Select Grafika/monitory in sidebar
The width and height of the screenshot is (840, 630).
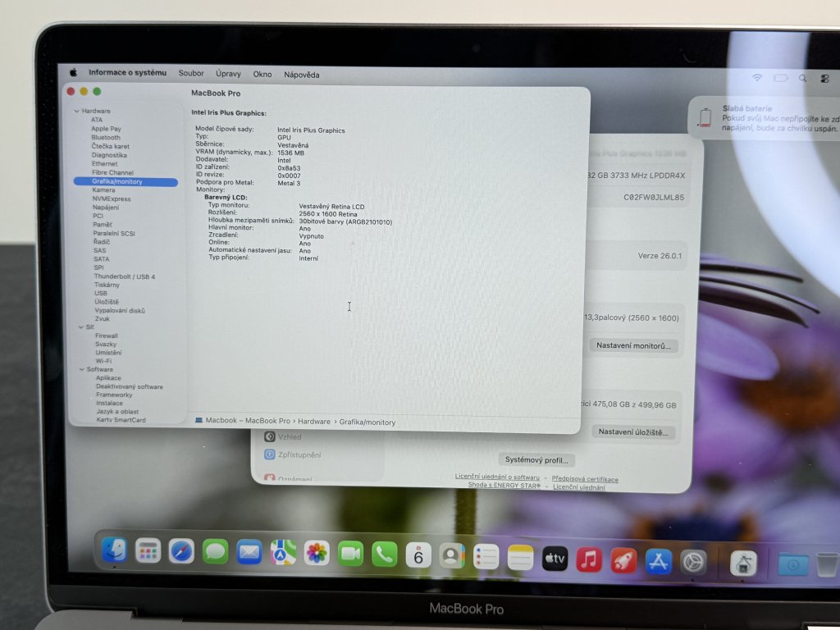[x=126, y=181]
